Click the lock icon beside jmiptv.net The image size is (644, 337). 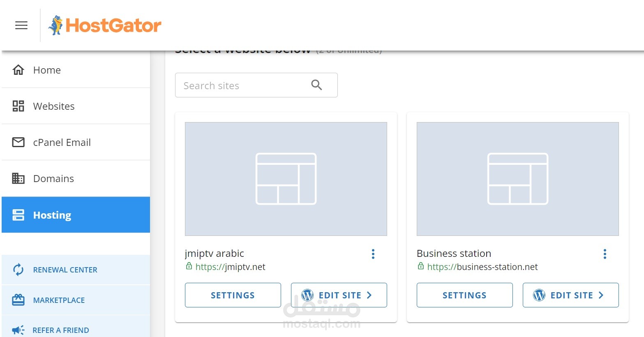(x=189, y=266)
